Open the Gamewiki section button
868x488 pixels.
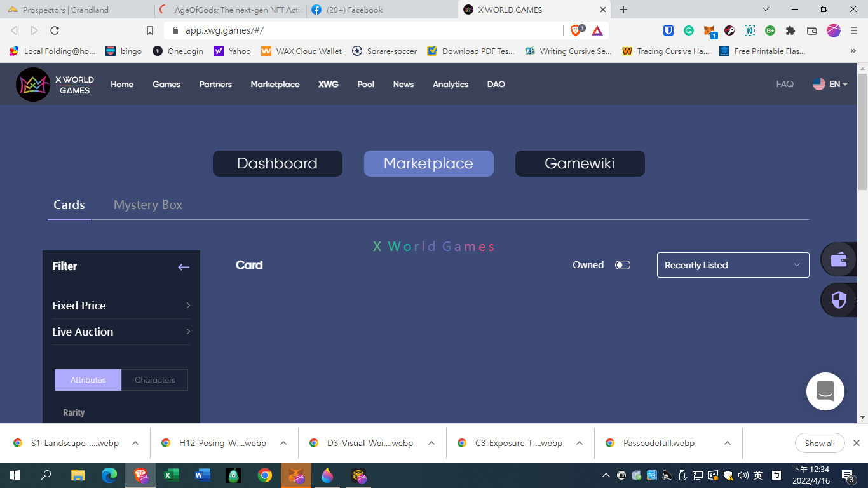580,163
